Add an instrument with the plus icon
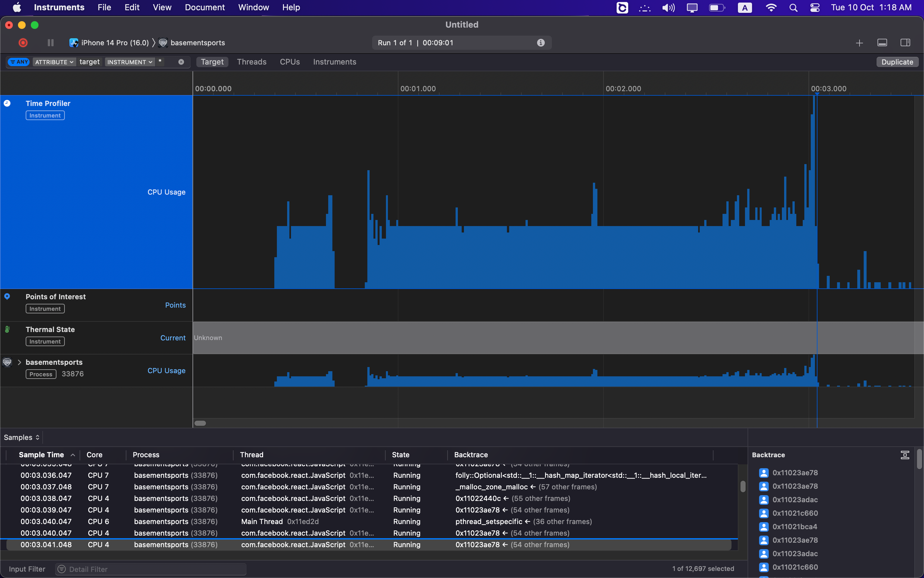 (859, 43)
